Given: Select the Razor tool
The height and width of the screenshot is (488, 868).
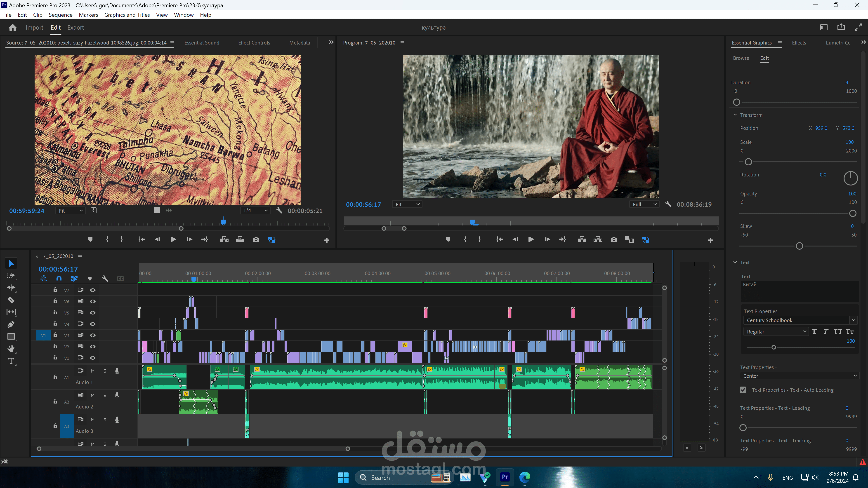Looking at the screenshot, I should [11, 300].
